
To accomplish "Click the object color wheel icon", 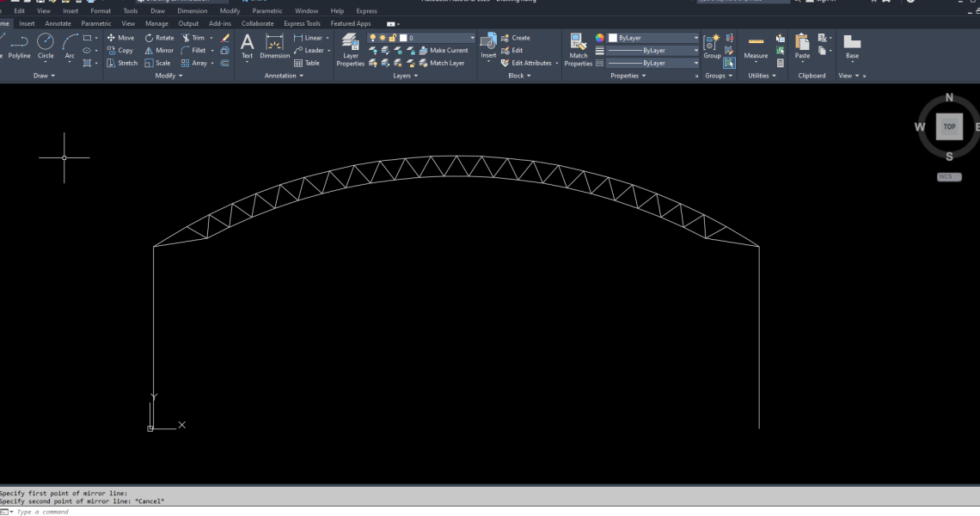I will [599, 38].
